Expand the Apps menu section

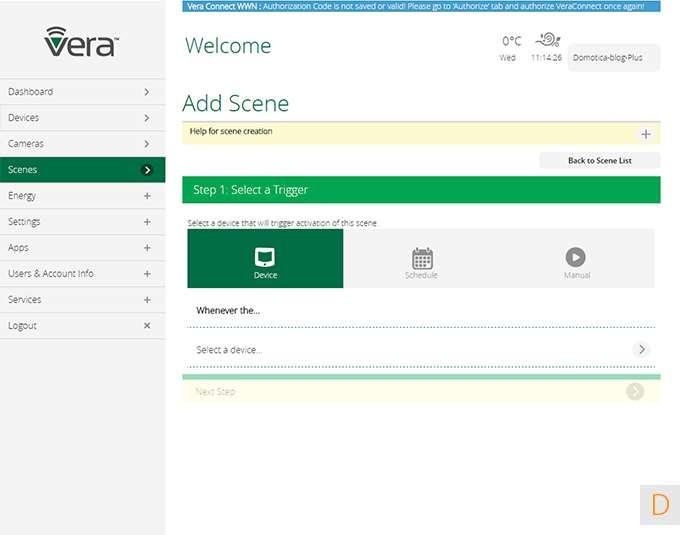coord(147,248)
